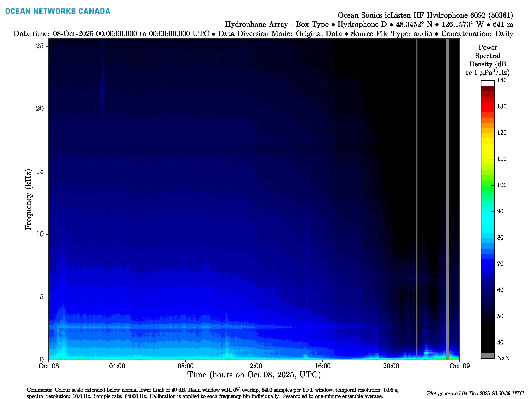
Task: Click the 25 kHz frequency tick label
Action: click(x=40, y=46)
